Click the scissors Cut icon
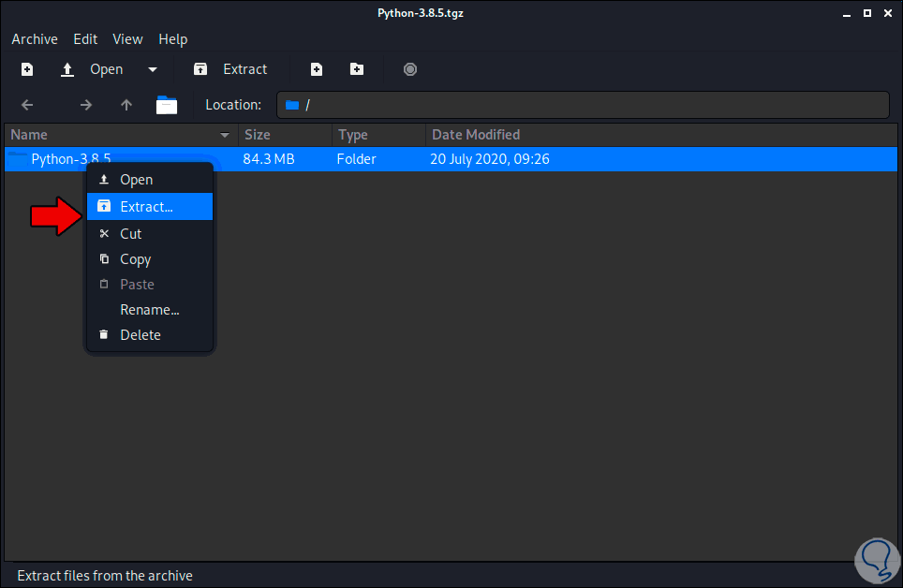This screenshot has height=588, width=903. click(104, 233)
